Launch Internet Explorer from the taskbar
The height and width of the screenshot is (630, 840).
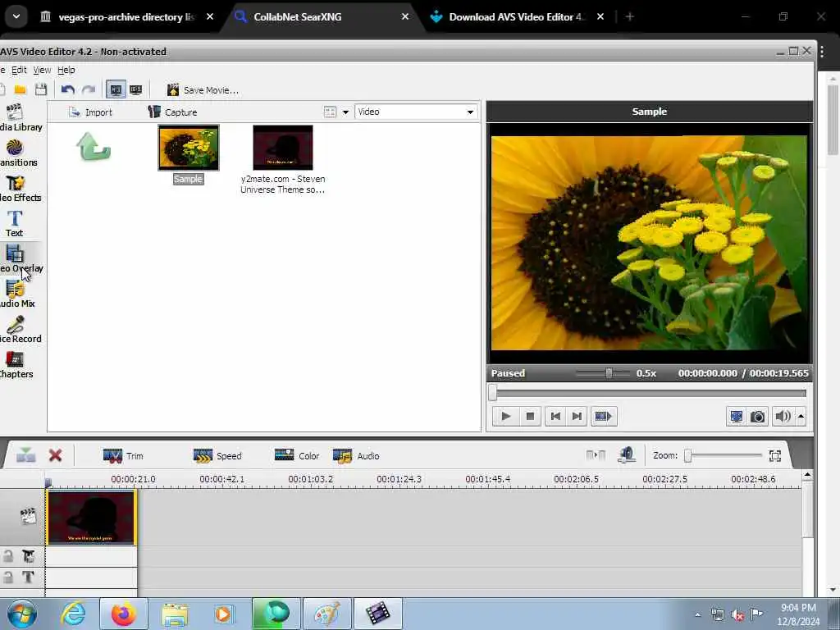[x=73, y=614]
